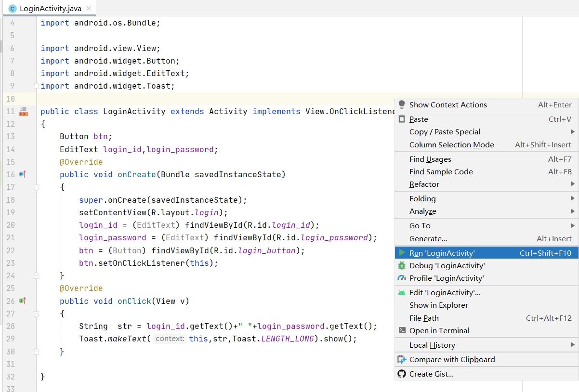579x392 pixels.
Task: Click the Debug 'LoginActivity' bug icon
Action: click(x=402, y=265)
